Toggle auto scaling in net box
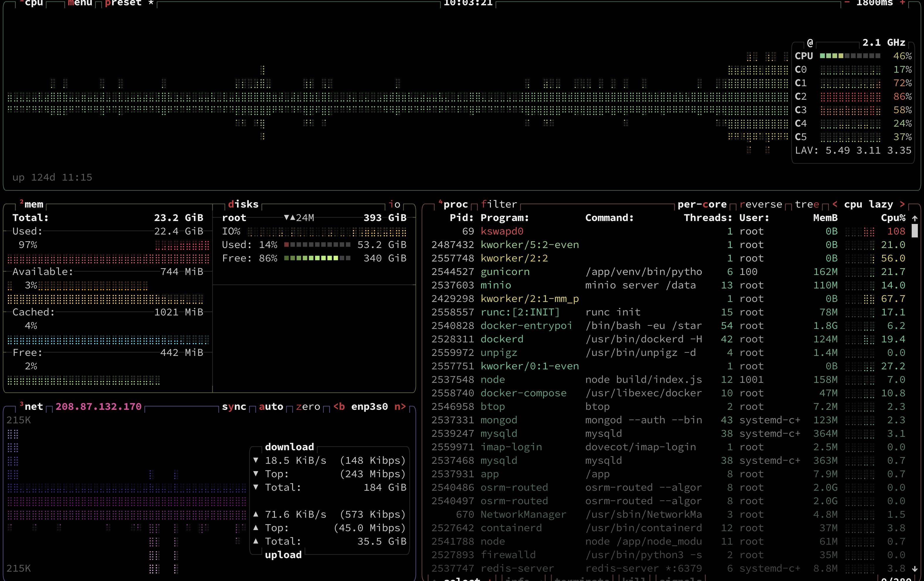Screen dimensions: 924x581 pos(271,407)
